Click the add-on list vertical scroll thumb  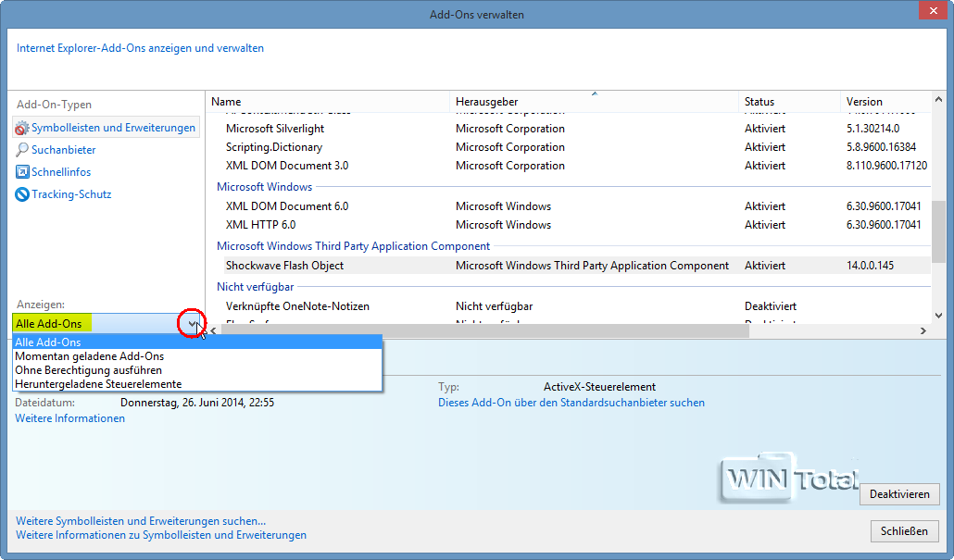[x=938, y=232]
